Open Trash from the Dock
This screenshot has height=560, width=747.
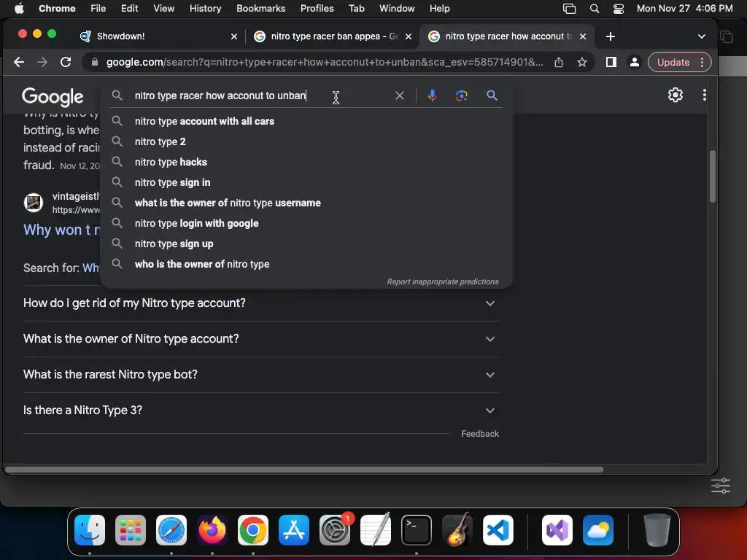657,530
